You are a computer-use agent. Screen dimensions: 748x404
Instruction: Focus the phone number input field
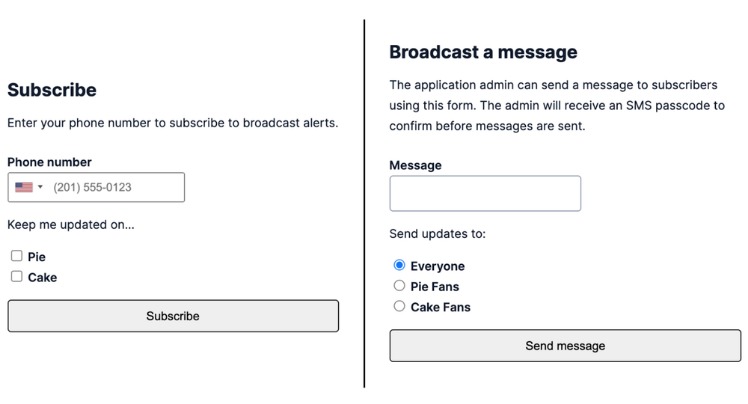coord(115,187)
